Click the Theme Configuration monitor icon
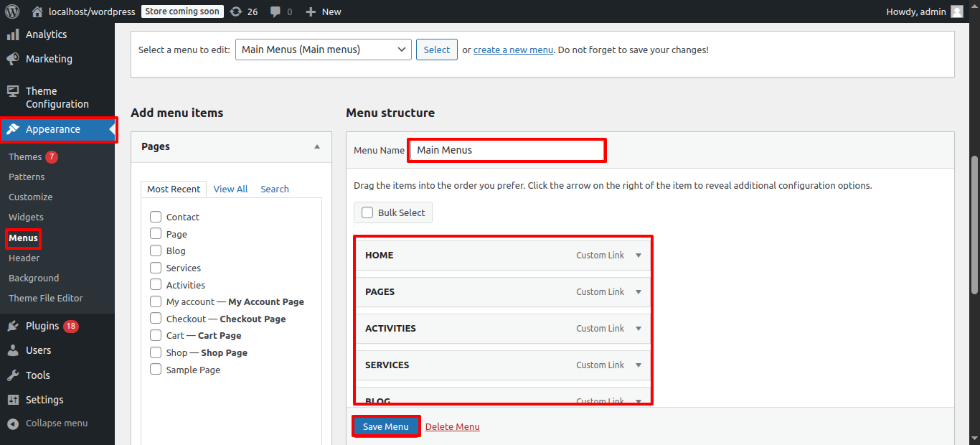Viewport: 980px width, 445px height. coord(13,91)
